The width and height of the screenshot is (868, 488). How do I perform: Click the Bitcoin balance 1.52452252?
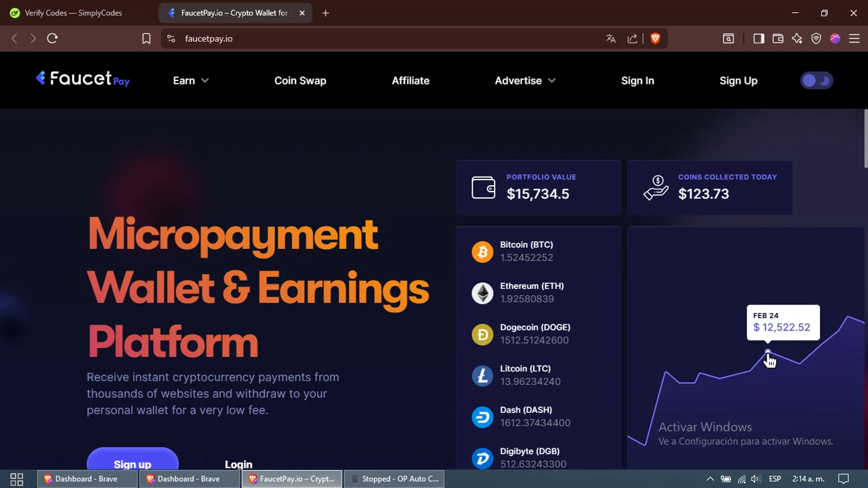[527, 258]
